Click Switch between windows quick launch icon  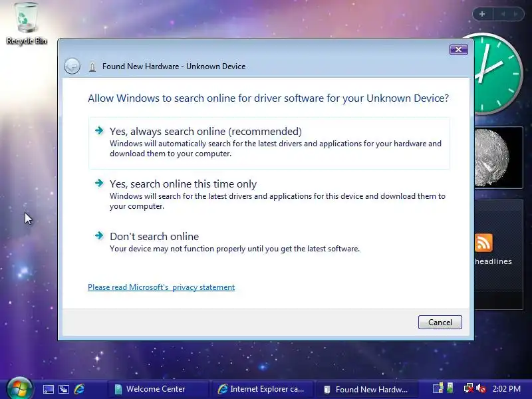(x=64, y=389)
